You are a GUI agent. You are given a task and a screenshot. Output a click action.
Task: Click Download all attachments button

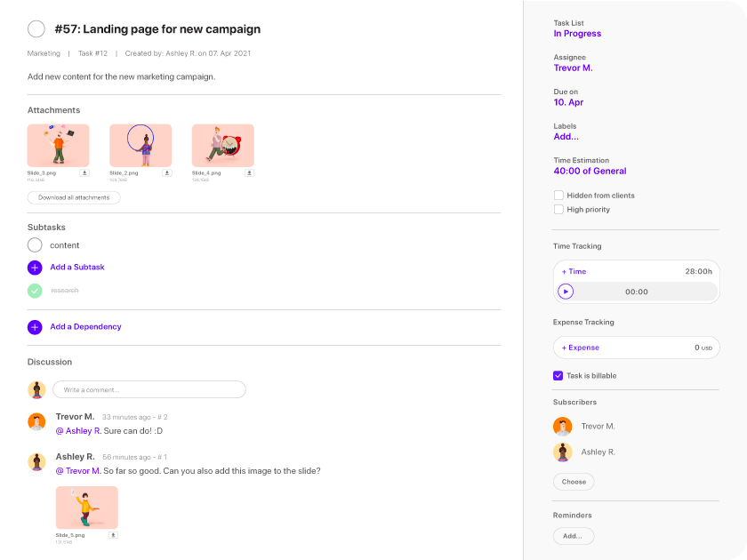pos(74,197)
